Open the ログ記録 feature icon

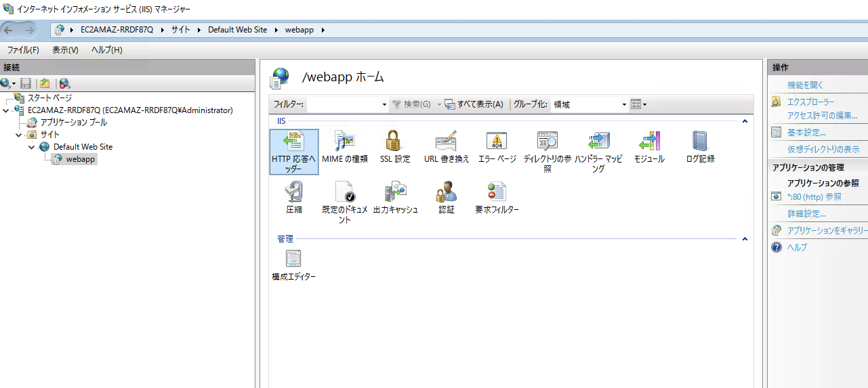click(700, 141)
